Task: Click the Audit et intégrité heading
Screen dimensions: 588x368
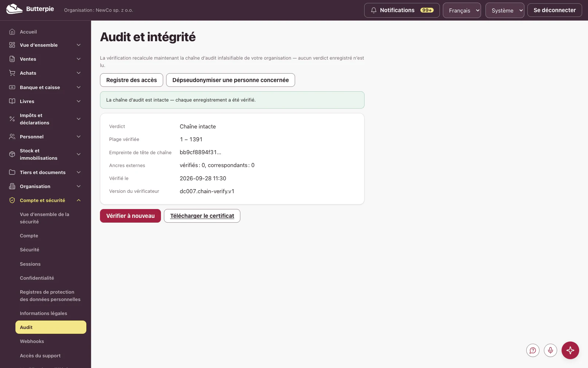Action: [148, 37]
